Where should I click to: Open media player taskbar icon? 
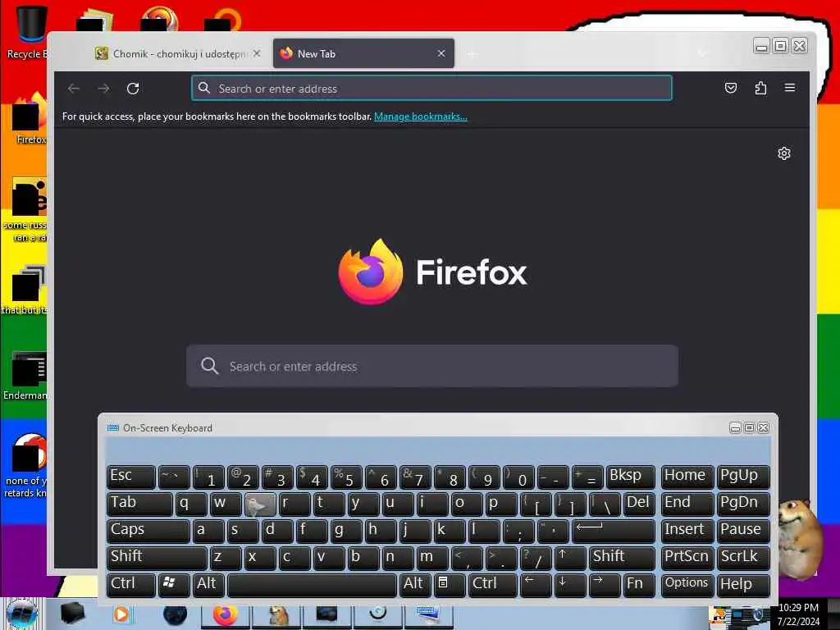123,615
